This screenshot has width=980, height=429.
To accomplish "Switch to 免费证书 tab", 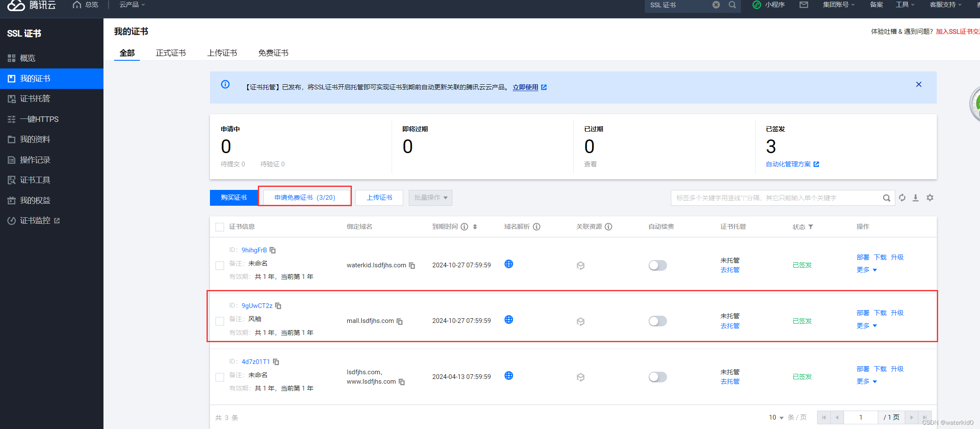I will [x=273, y=53].
